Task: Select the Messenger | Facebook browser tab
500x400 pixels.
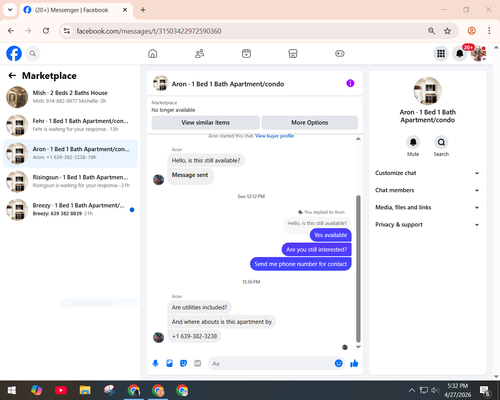Action: (x=76, y=10)
